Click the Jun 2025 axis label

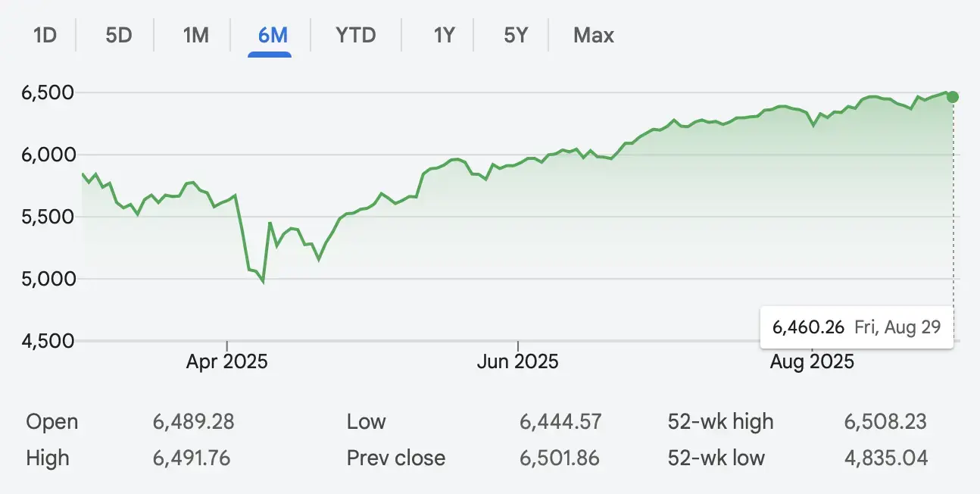click(x=518, y=361)
